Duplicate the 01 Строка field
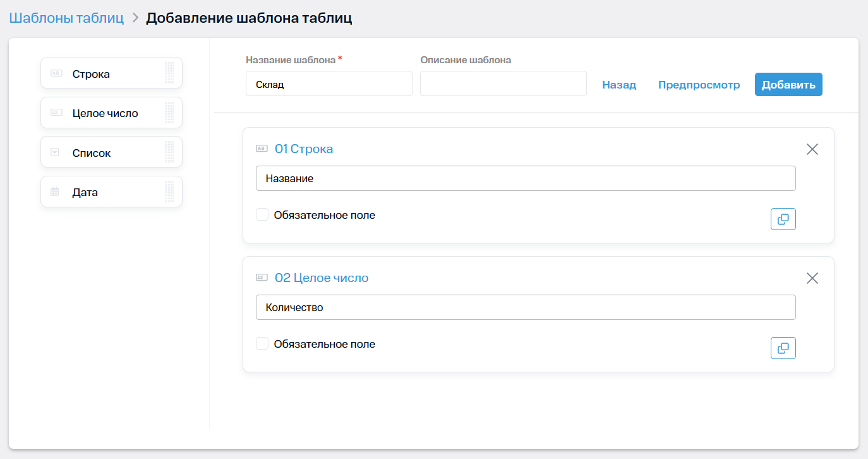The height and width of the screenshot is (459, 868). pyautogui.click(x=783, y=219)
